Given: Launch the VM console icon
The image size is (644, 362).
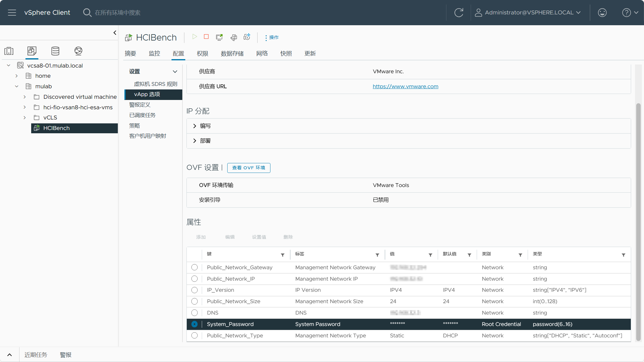Looking at the screenshot, I should 219,37.
